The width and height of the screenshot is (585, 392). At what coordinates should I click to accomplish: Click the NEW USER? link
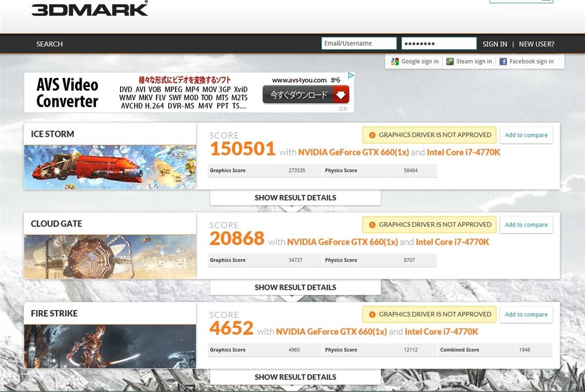(x=536, y=44)
